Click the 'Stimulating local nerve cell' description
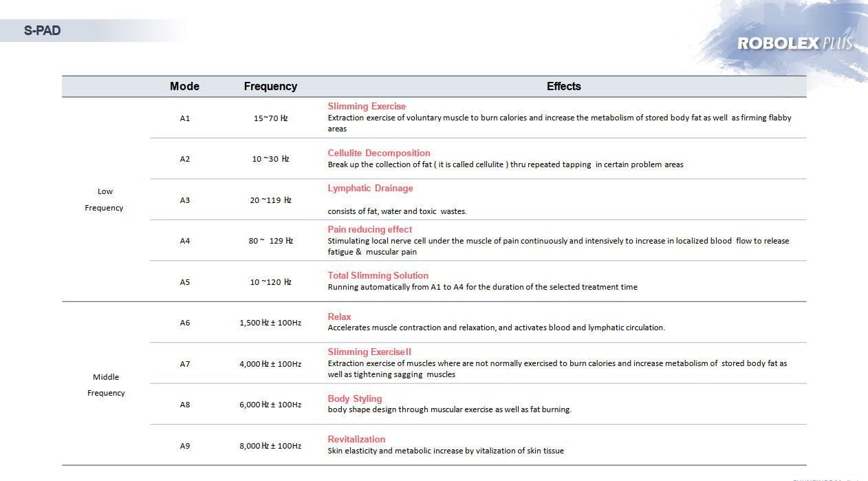Screen dimensions: 868x481 coord(558,246)
